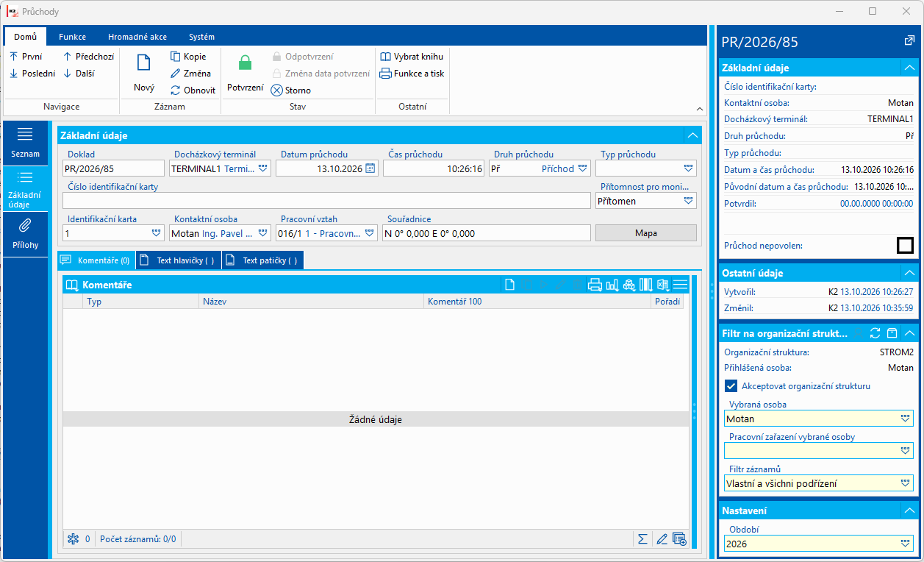Click the Funkce a tisk button
The height and width of the screenshot is (562, 924).
pos(412,74)
